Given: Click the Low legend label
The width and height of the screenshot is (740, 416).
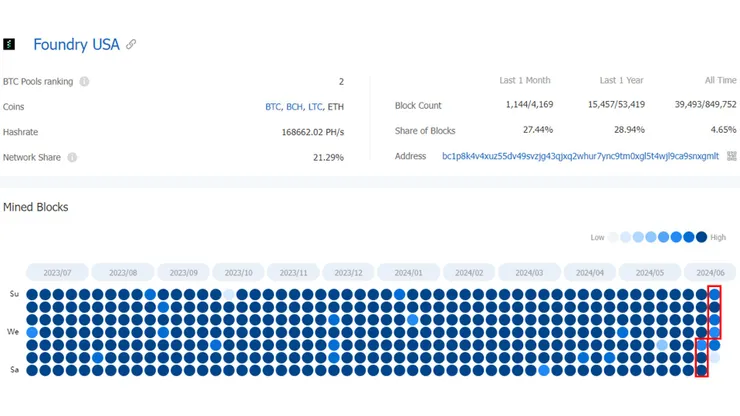Looking at the screenshot, I should (x=597, y=238).
